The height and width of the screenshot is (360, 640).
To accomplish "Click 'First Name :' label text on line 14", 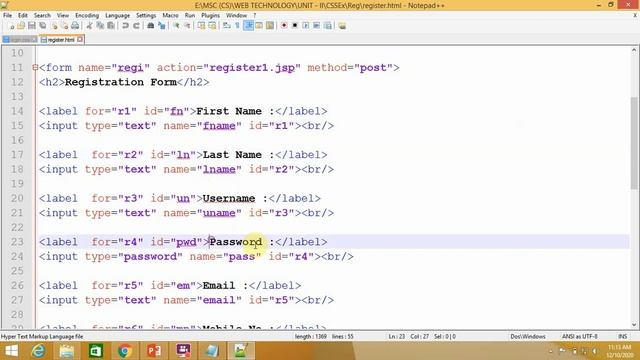I will 235,111.
